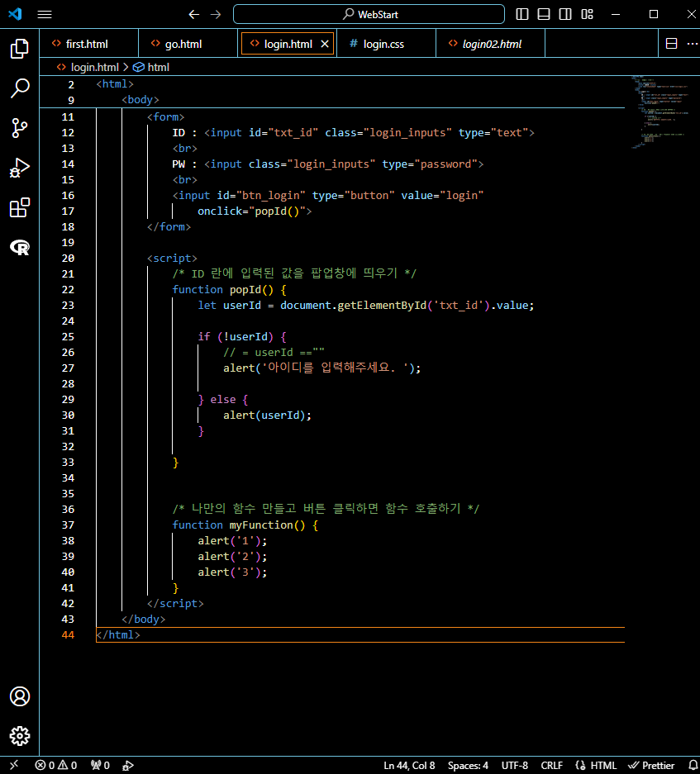This screenshot has width=700, height=774.
Task: Split the editor with toolbar icon
Action: click(x=671, y=44)
